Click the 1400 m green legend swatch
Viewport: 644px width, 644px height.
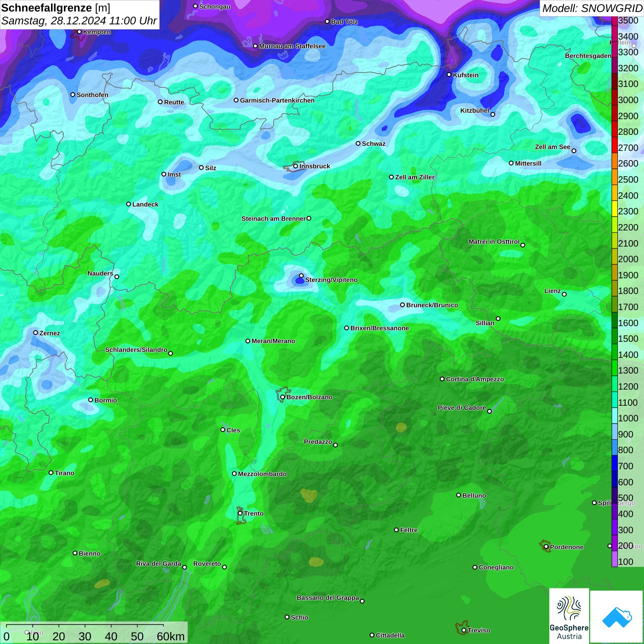click(x=615, y=352)
